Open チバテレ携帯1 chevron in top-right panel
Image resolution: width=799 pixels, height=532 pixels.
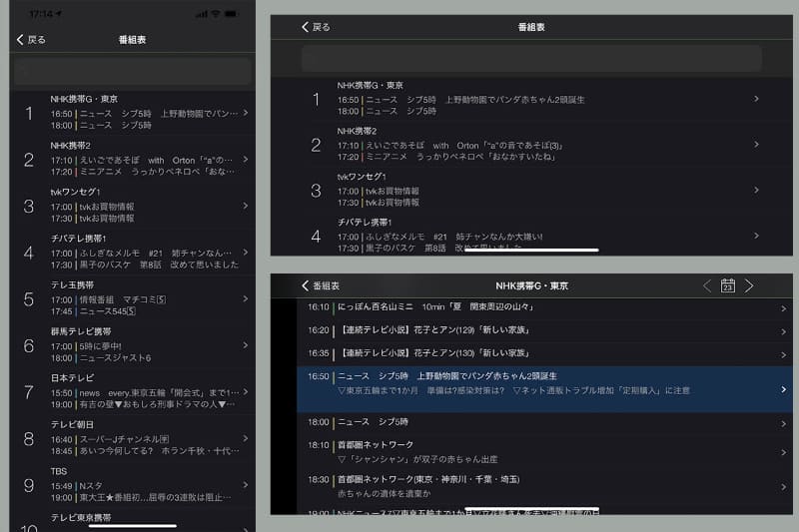757,236
